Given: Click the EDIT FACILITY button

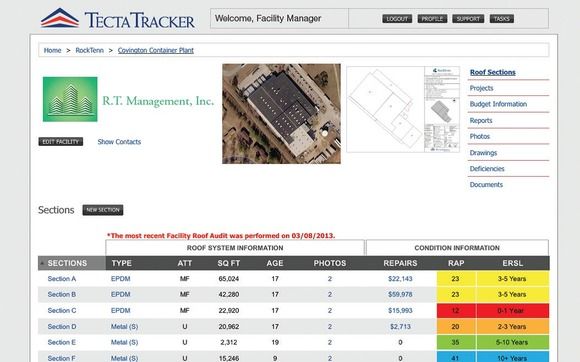Looking at the screenshot, I should click(61, 142).
